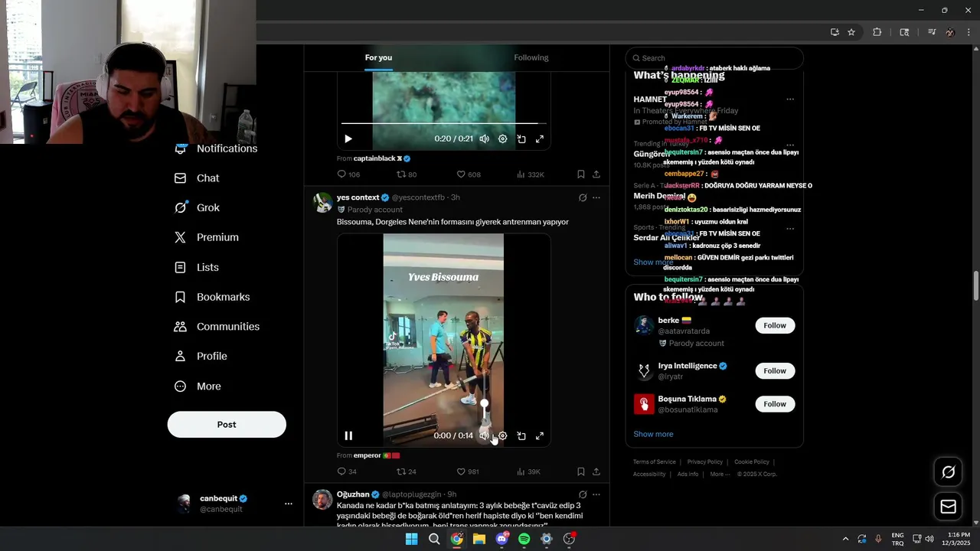
Task: View analytics of post with 39K views
Action: pyautogui.click(x=529, y=471)
